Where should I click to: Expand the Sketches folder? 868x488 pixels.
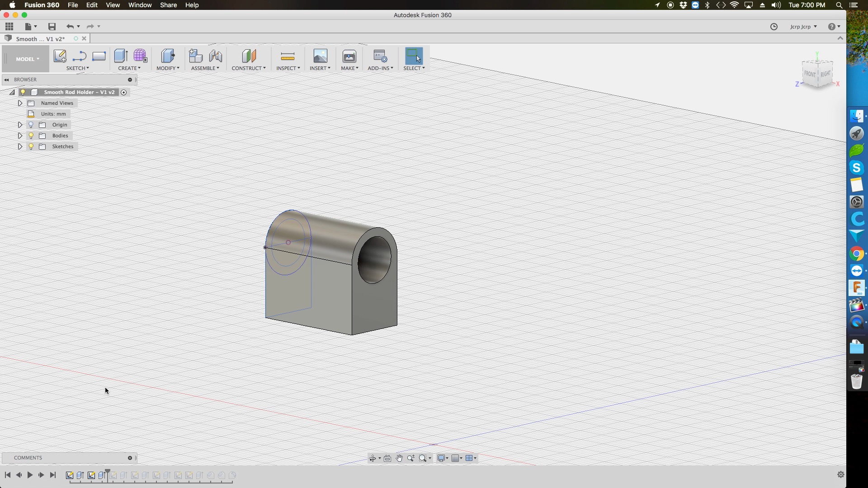[20, 146]
